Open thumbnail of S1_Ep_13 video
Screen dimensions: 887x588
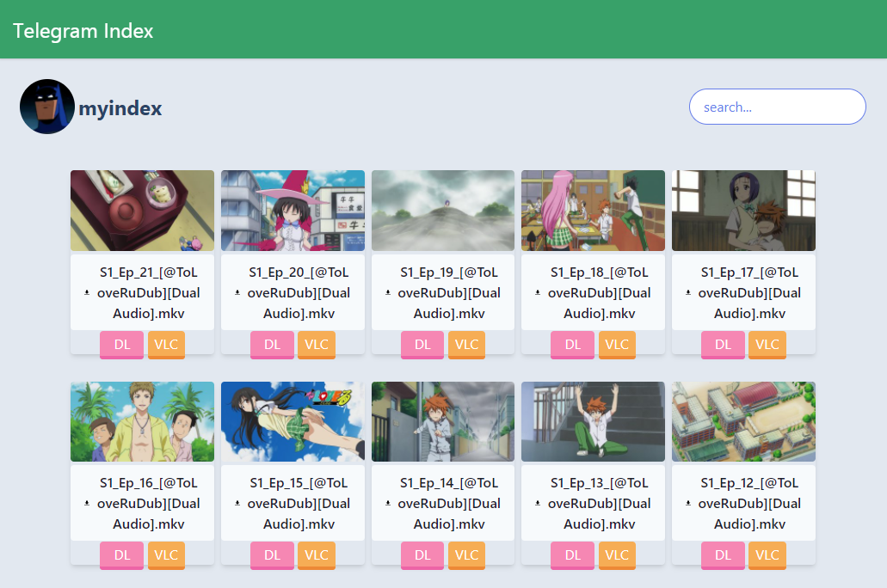pyautogui.click(x=594, y=422)
